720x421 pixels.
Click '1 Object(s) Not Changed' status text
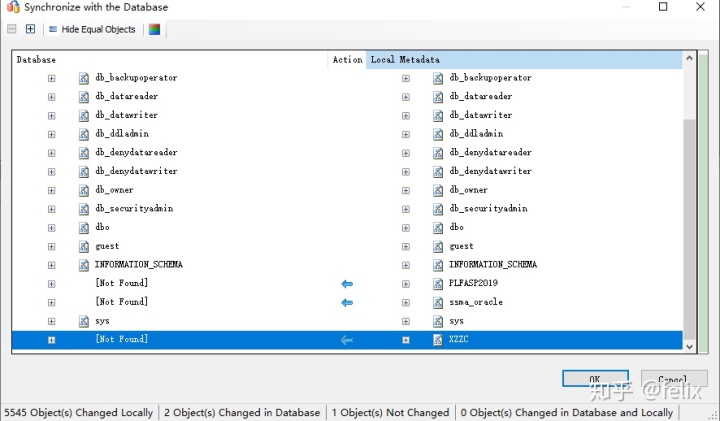point(390,413)
